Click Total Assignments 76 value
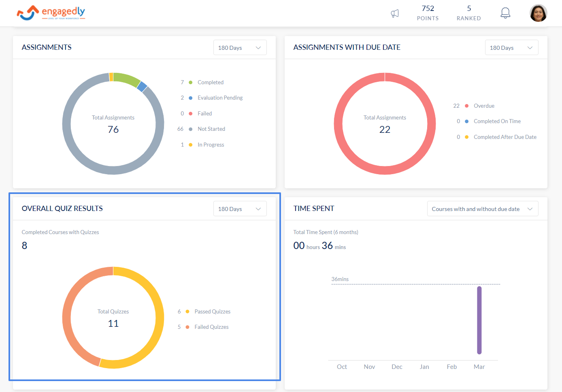Screen dimensions: 562x392 tap(113, 130)
